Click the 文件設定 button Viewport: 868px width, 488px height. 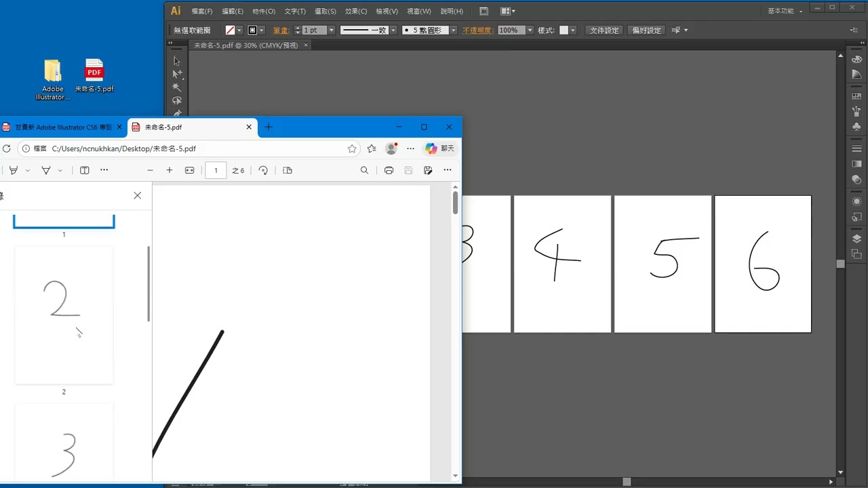604,30
